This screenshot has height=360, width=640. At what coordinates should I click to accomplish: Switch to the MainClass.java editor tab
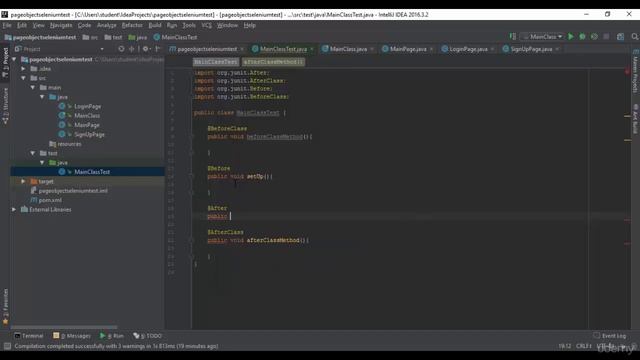pos(348,49)
